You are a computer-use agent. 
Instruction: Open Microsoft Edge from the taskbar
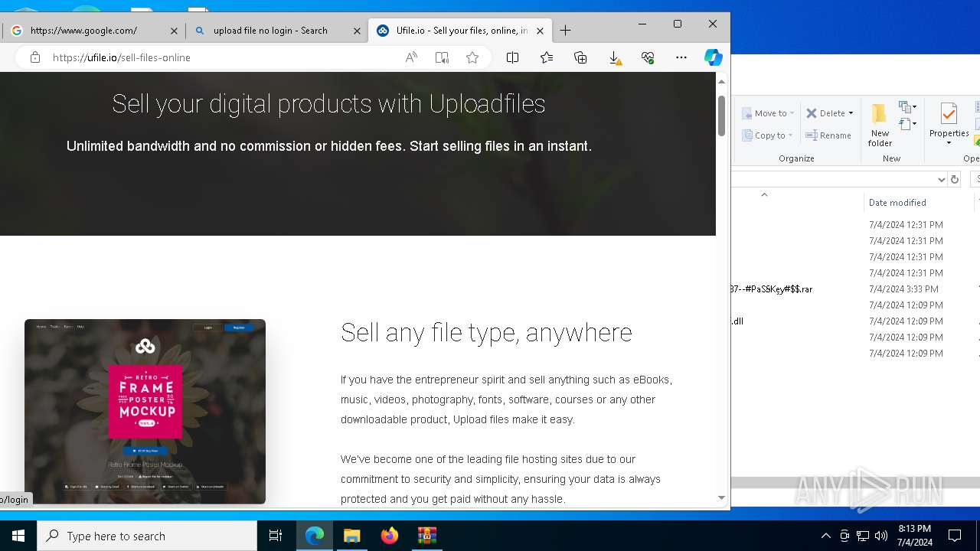[315, 536]
